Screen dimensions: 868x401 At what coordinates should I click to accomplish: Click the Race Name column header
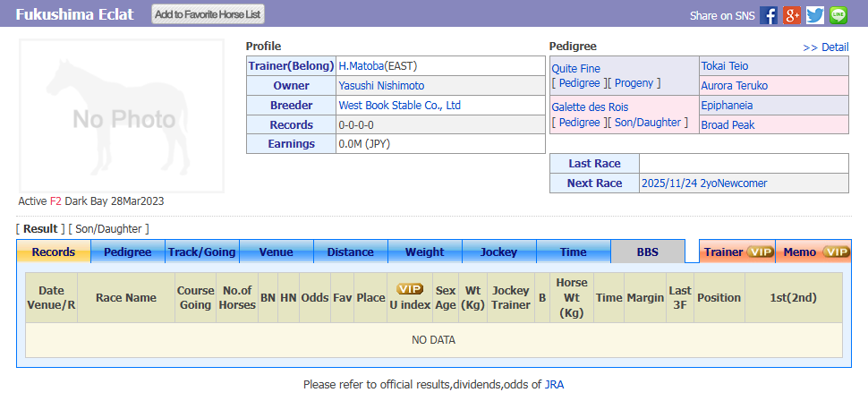pyautogui.click(x=126, y=297)
